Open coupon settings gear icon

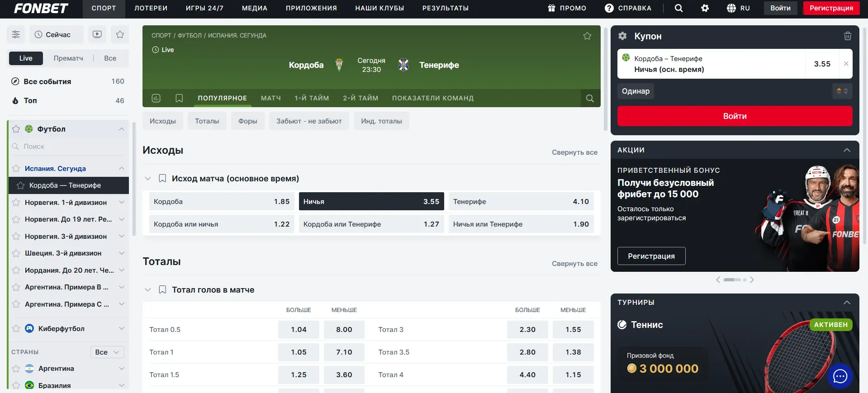point(622,36)
